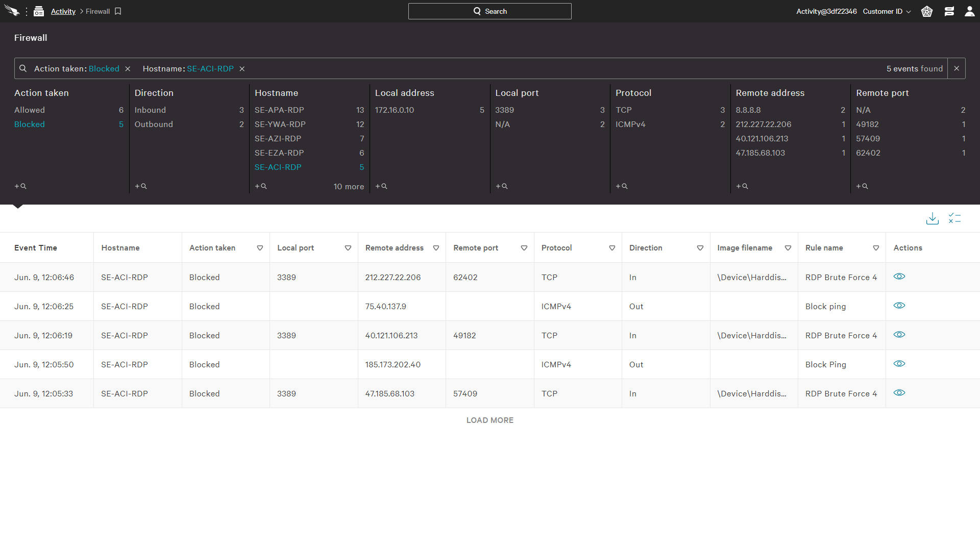Image resolution: width=980 pixels, height=551 pixels.
Task: View details of 12:06:19 event
Action: coord(899,335)
